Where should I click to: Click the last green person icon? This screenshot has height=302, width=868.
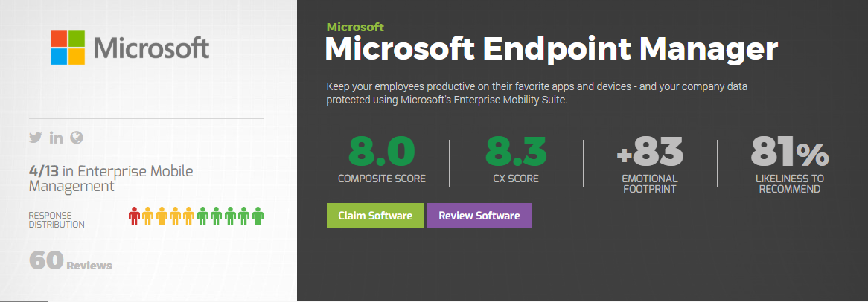click(258, 216)
